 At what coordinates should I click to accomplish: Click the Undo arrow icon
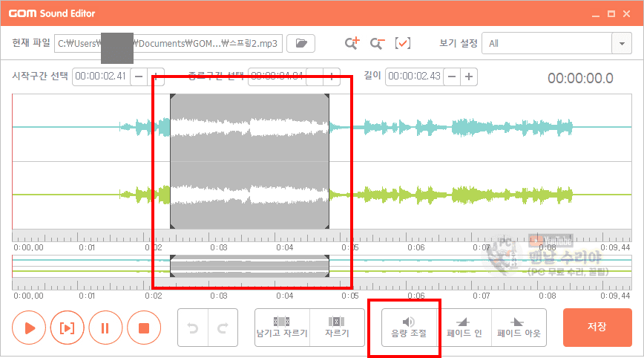tap(193, 328)
